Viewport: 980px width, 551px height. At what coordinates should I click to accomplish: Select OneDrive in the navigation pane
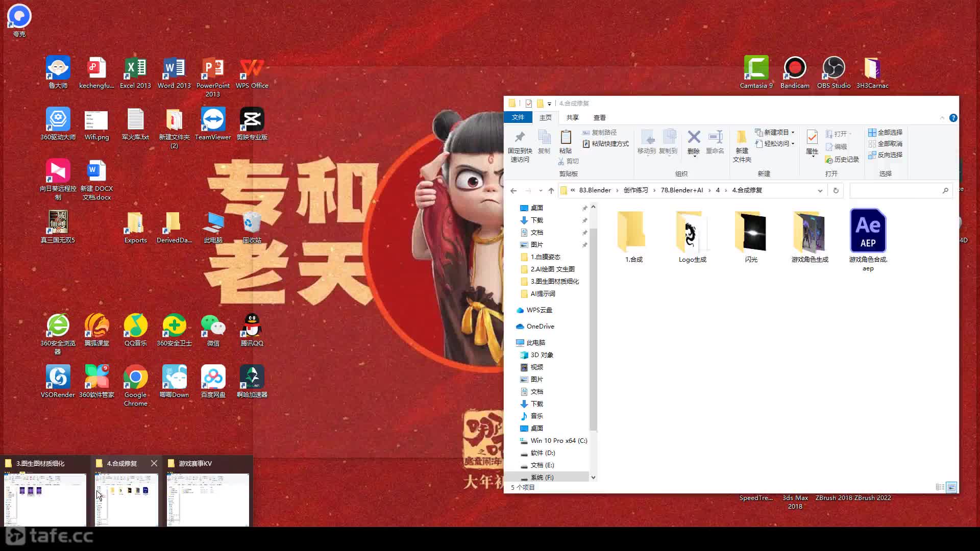coord(535,326)
